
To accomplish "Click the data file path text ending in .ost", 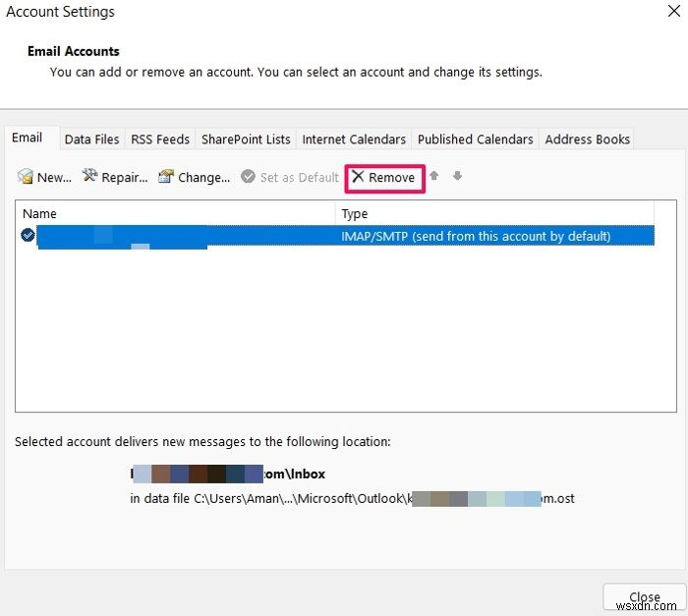I will tap(352, 498).
